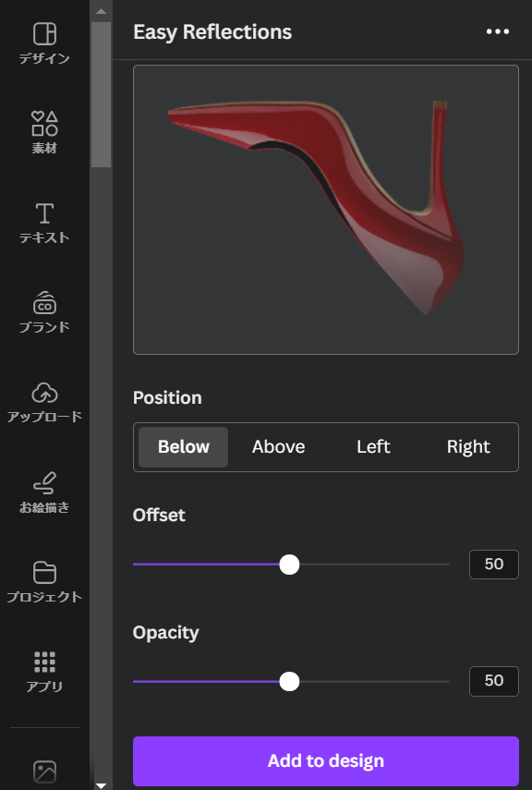The height and width of the screenshot is (790, 532).
Task: Click the Offset slider handle
Action: [289, 565]
